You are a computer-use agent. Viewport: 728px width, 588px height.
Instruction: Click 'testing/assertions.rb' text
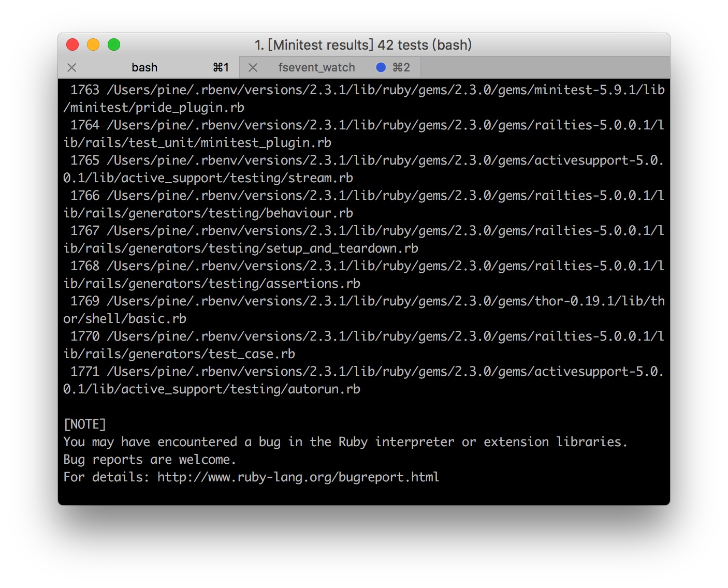click(284, 283)
